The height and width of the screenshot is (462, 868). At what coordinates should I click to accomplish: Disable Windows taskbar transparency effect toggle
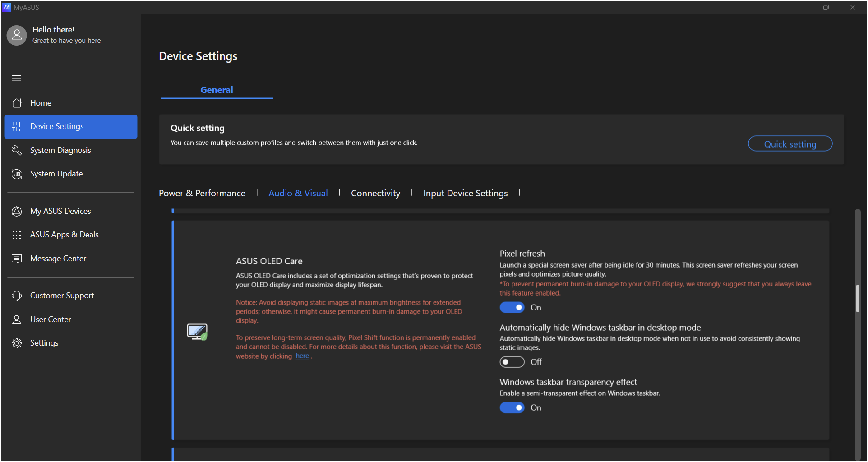(512, 407)
